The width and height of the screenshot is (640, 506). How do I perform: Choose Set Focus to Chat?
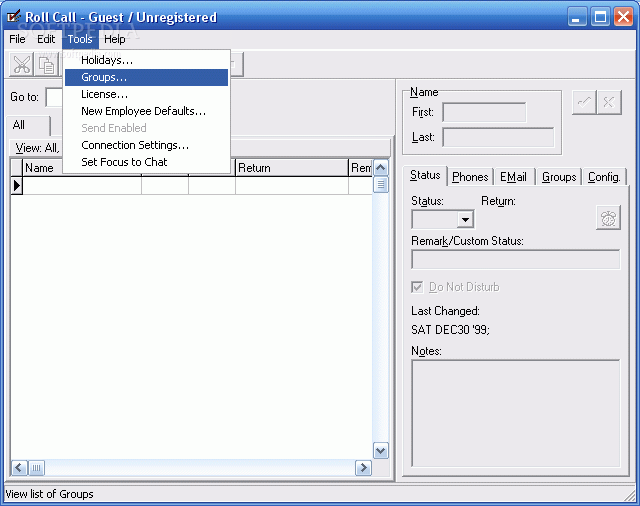coord(147,162)
